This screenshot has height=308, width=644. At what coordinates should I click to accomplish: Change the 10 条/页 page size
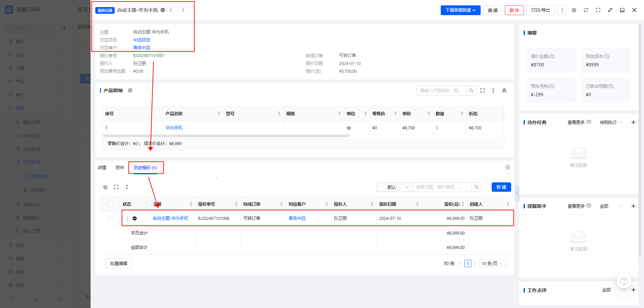[492, 263]
